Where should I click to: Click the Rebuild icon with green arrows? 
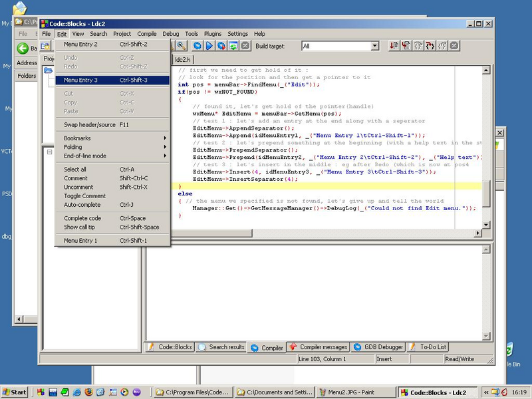tap(233, 46)
